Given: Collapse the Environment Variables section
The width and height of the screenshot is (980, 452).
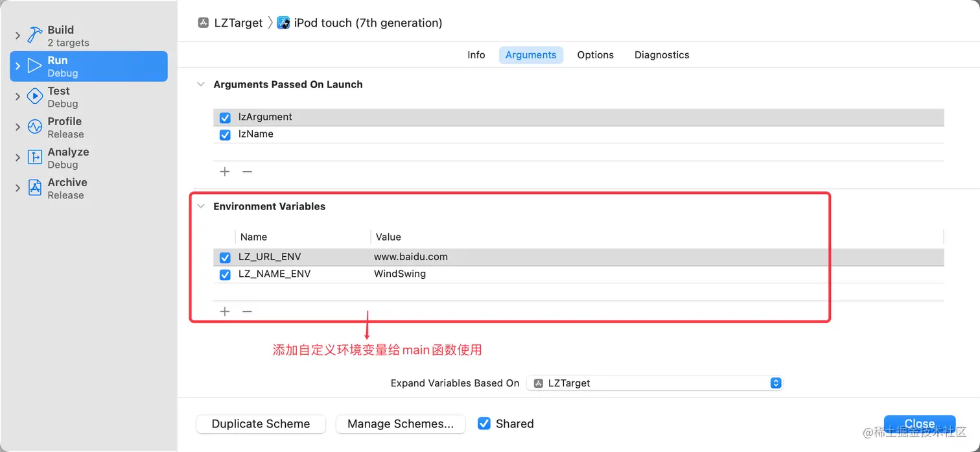Looking at the screenshot, I should pyautogui.click(x=201, y=206).
